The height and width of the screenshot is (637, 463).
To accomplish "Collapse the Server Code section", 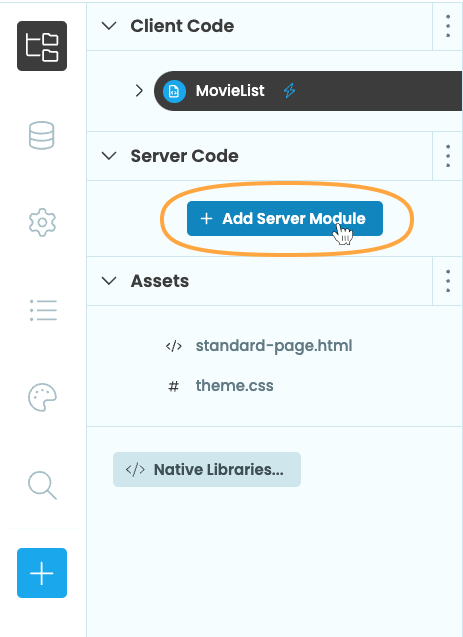I will coord(109,156).
